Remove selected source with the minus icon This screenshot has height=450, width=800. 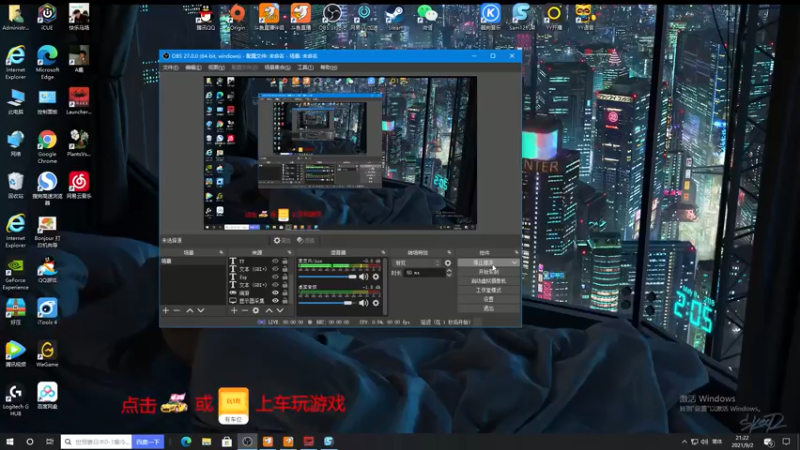[x=245, y=310]
